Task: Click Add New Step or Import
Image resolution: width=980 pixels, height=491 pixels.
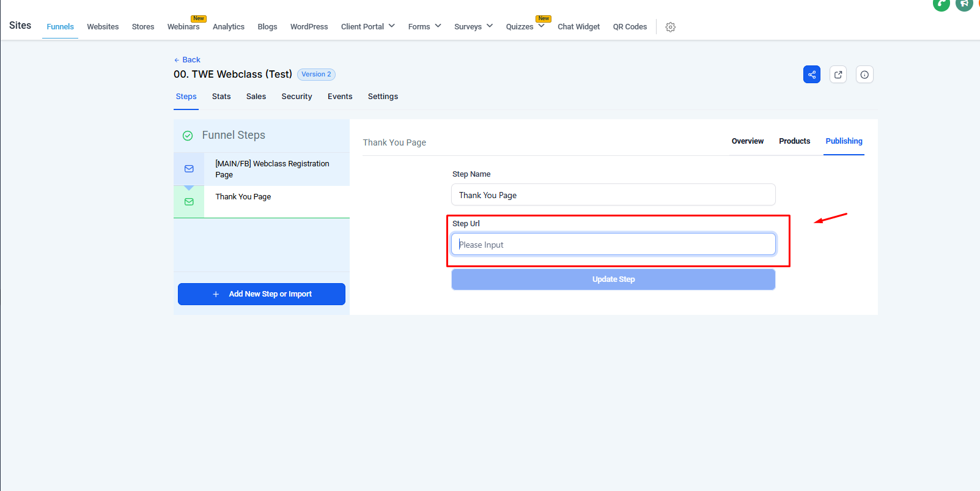Action: [262, 294]
